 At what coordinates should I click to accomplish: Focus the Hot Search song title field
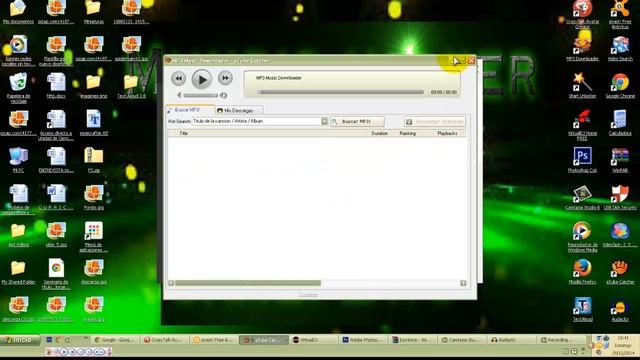[257, 121]
